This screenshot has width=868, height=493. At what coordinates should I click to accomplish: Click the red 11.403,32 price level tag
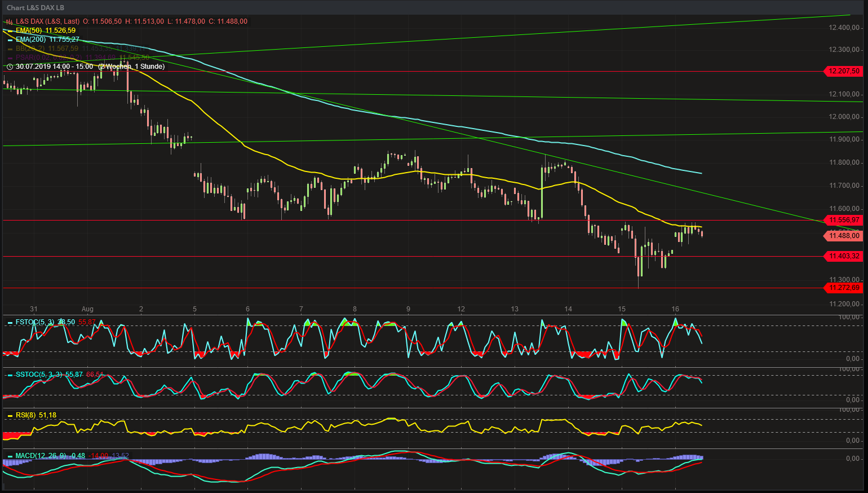844,256
